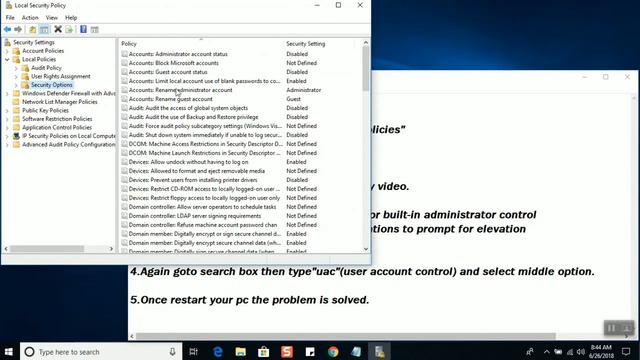
Task: Toggle the Show/Hide Console Tree toolbar icon
Action: pos(44,29)
